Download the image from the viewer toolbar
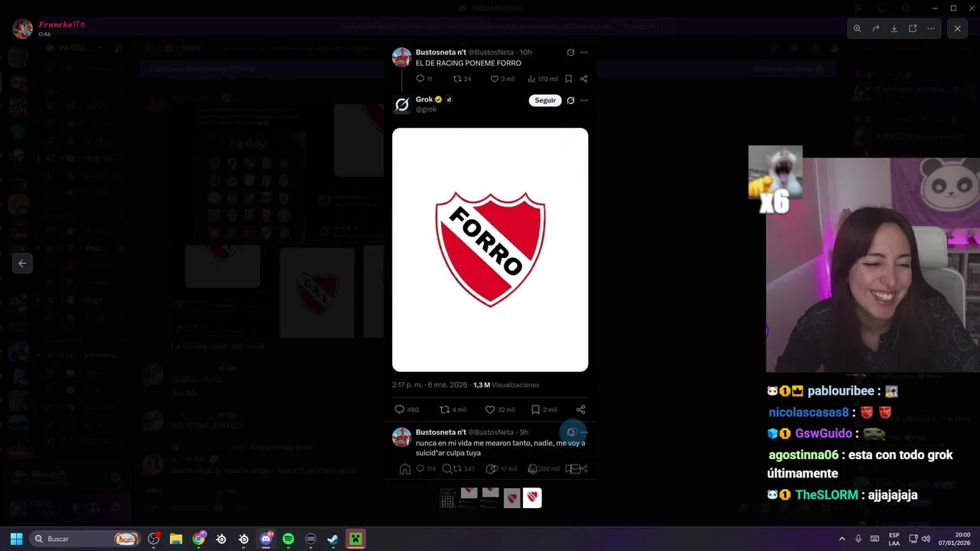The width and height of the screenshot is (980, 551). click(x=894, y=28)
